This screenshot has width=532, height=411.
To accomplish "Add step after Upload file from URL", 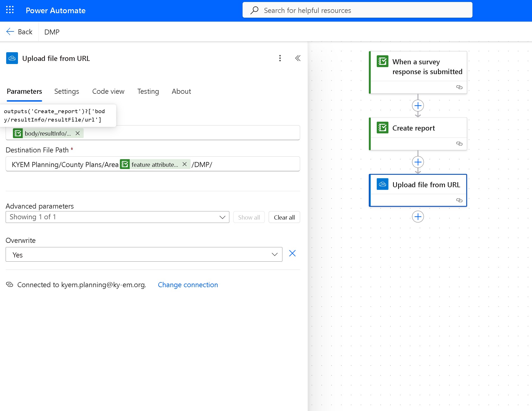I will click(x=418, y=217).
